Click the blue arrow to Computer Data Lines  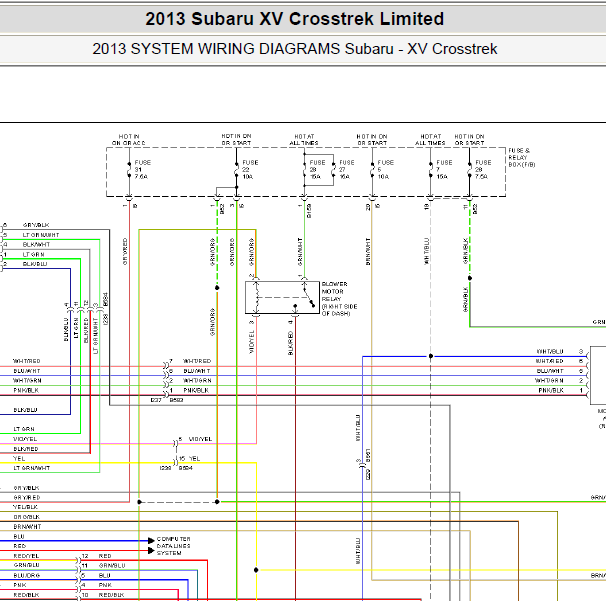click(152, 540)
